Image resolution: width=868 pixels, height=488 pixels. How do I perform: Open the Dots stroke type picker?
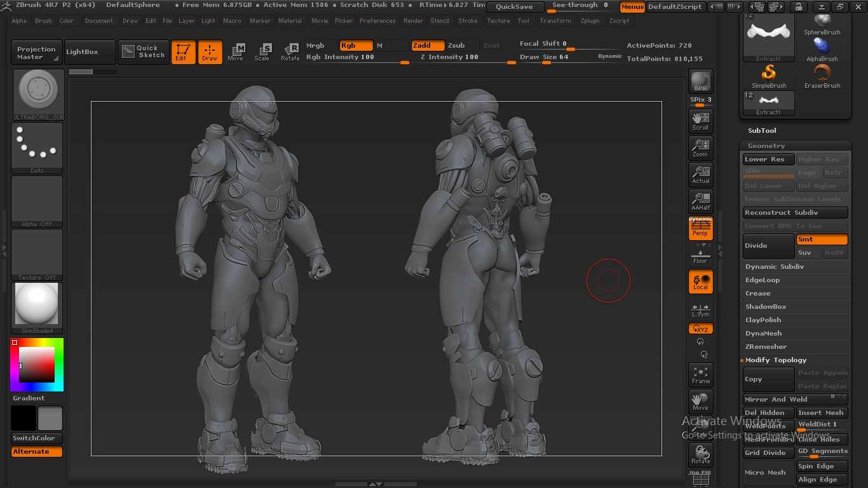(37, 148)
